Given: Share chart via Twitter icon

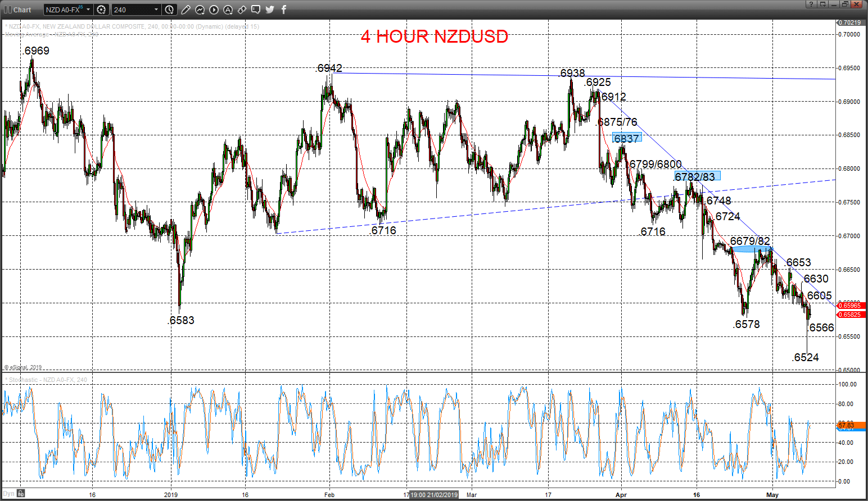Looking at the screenshot, I should (x=270, y=10).
